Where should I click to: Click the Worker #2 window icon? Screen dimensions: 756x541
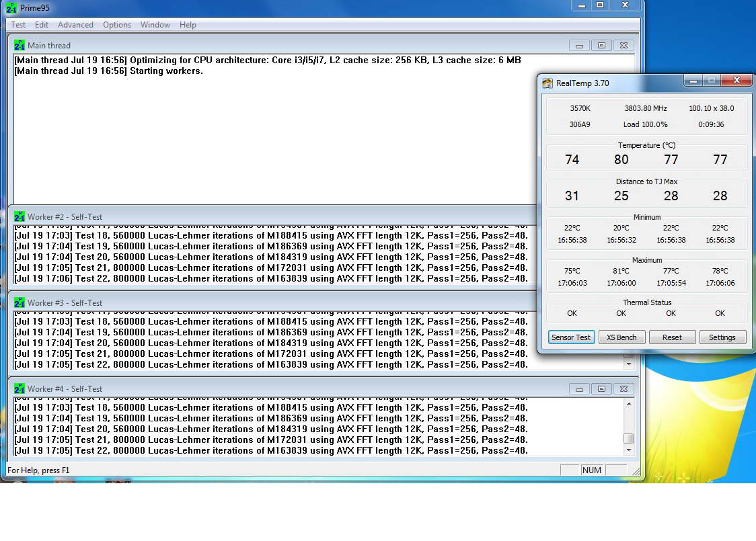(20, 217)
